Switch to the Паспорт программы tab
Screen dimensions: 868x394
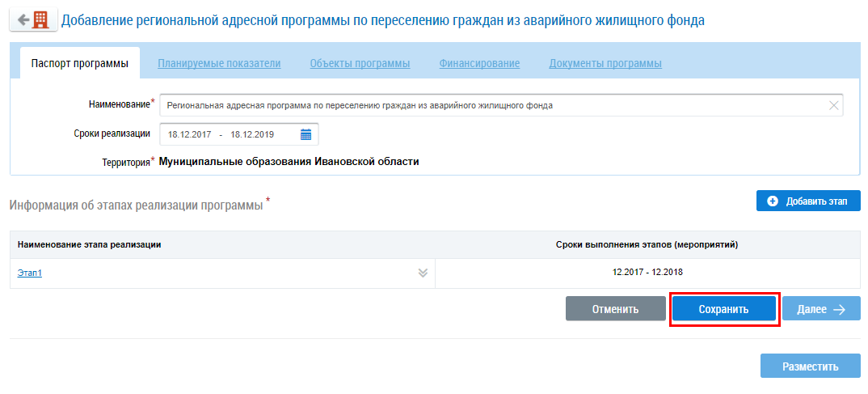(x=79, y=63)
